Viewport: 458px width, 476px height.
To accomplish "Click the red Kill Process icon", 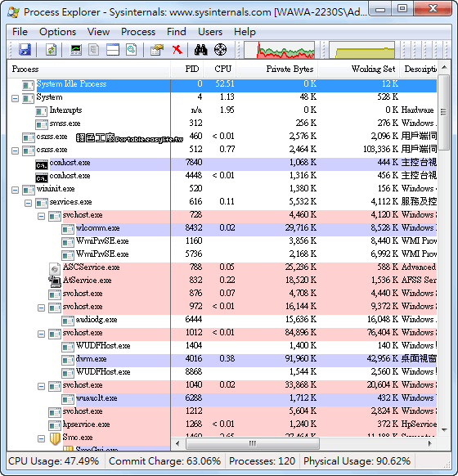I will point(177,49).
